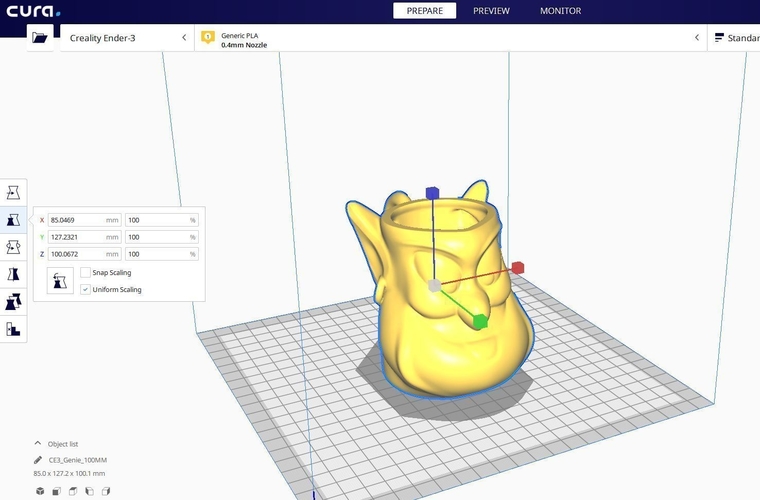Viewport: 760px width, 500px height.
Task: Click the pencil icon beside CE3_Genie_100MM
Action: click(38, 460)
